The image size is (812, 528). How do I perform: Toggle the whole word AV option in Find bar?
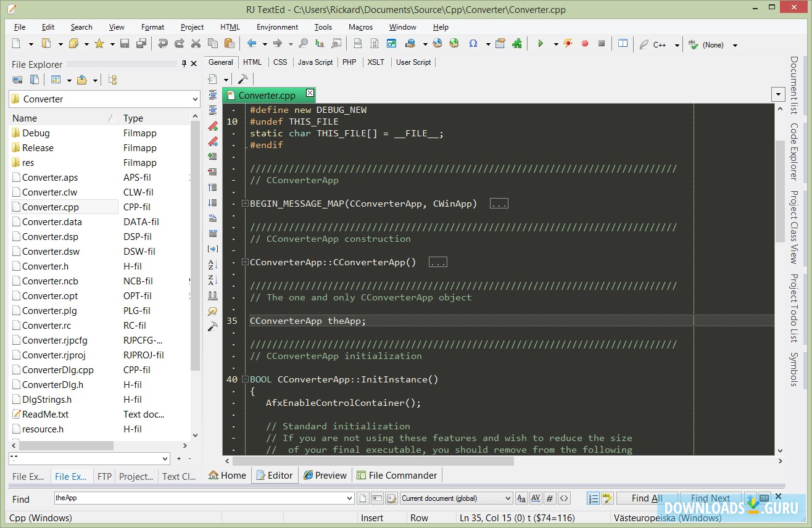click(536, 498)
